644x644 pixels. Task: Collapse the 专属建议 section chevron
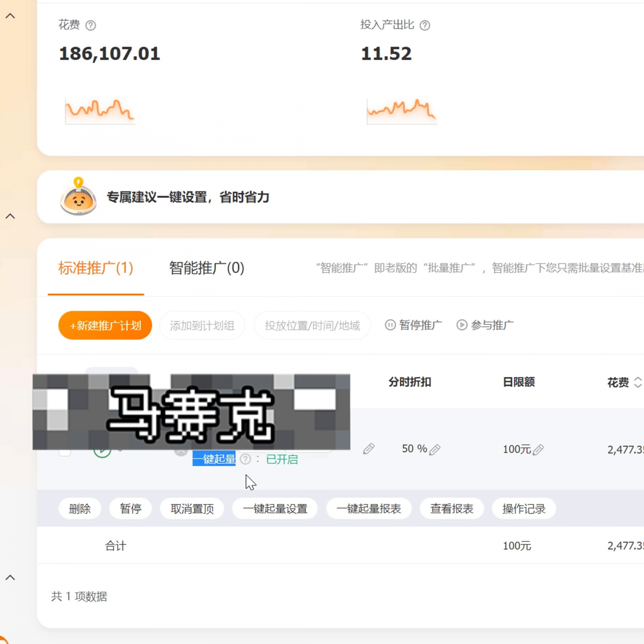click(x=10, y=216)
